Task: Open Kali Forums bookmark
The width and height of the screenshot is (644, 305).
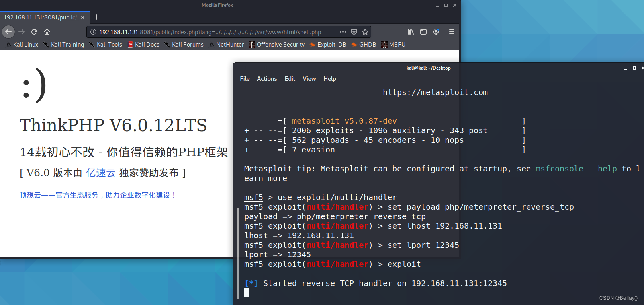Action: 184,45
